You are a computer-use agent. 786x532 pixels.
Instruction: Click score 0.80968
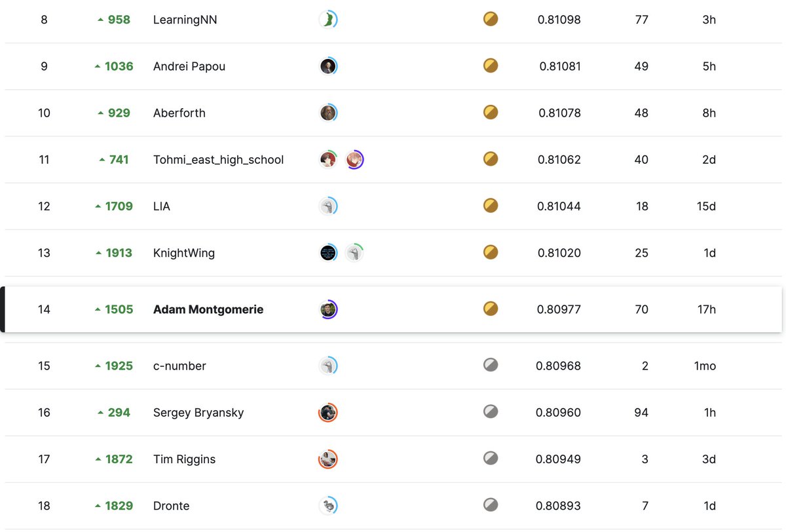[x=559, y=366]
